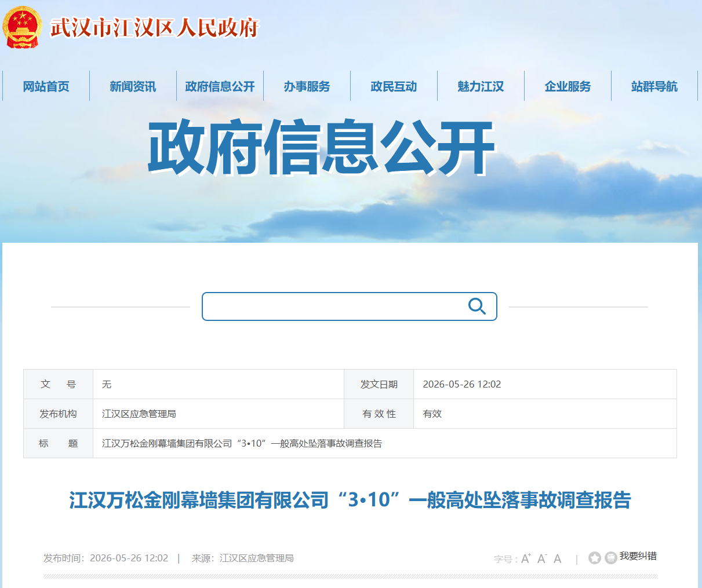702x588 pixels.
Task: Select 办事服务 in the navigation bar
Action: click(x=307, y=86)
